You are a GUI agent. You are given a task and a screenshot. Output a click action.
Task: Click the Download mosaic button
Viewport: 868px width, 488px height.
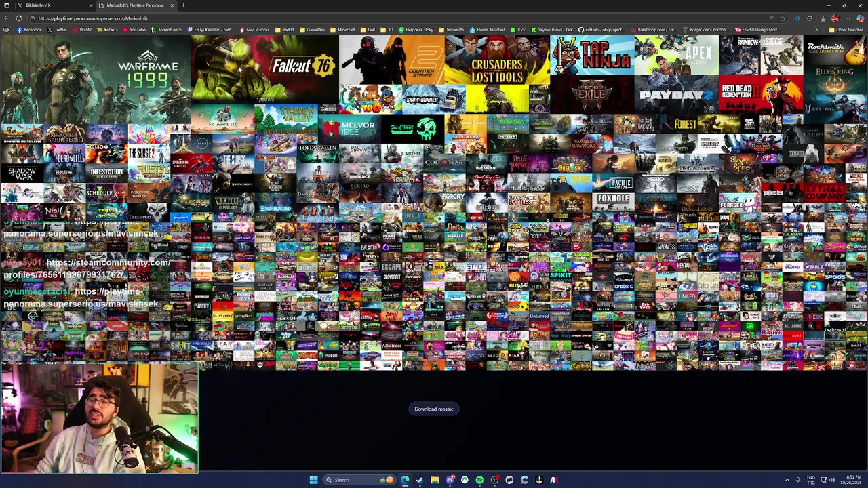434,409
